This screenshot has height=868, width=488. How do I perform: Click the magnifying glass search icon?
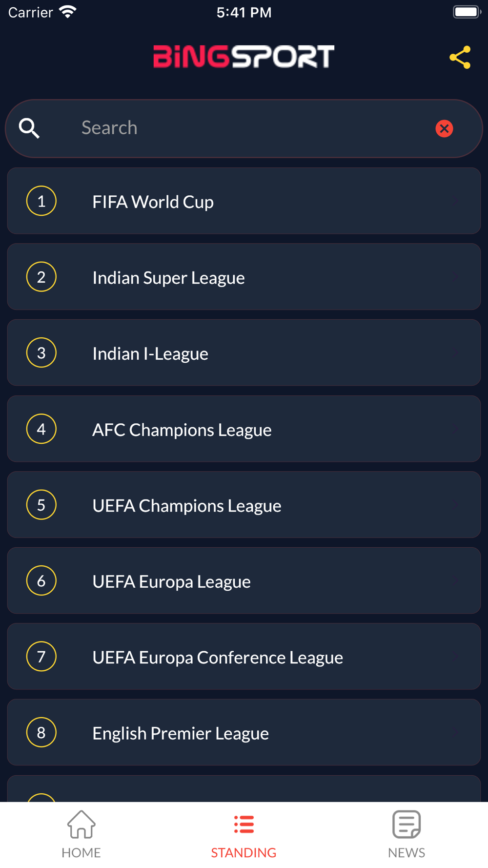coord(29,128)
